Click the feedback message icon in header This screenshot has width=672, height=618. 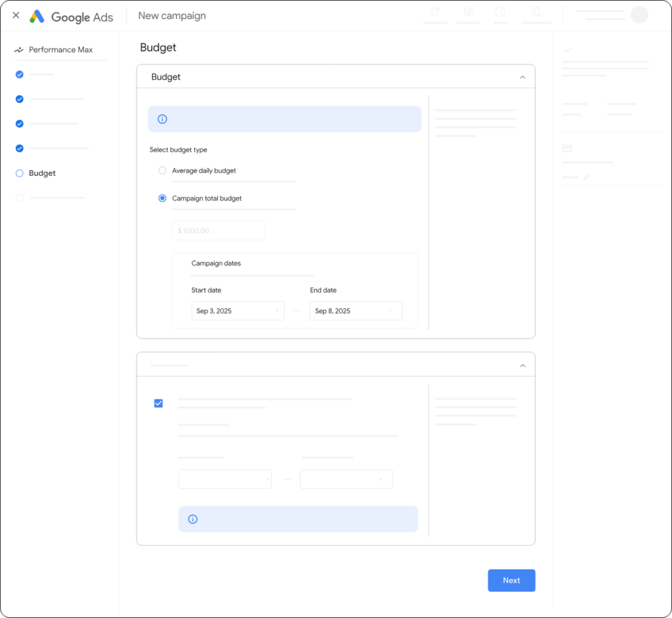[x=468, y=12]
